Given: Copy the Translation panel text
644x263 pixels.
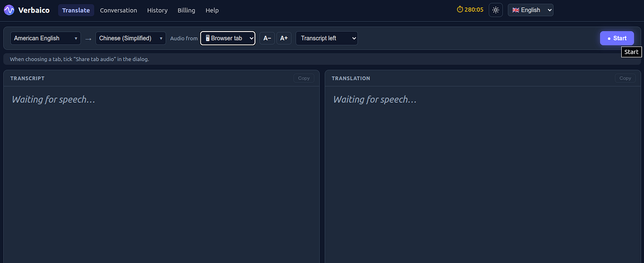Looking at the screenshot, I should (x=625, y=78).
